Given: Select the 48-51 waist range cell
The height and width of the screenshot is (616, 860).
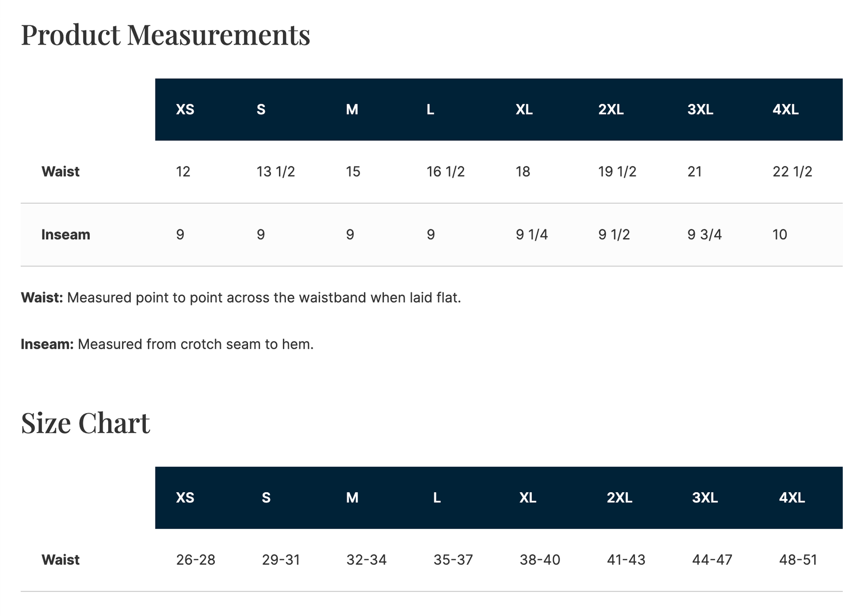Looking at the screenshot, I should coord(798,560).
